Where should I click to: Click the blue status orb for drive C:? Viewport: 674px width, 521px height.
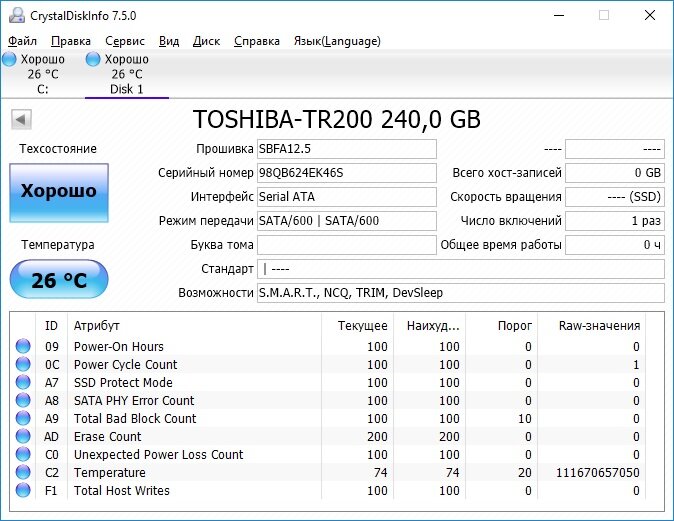tap(9, 59)
